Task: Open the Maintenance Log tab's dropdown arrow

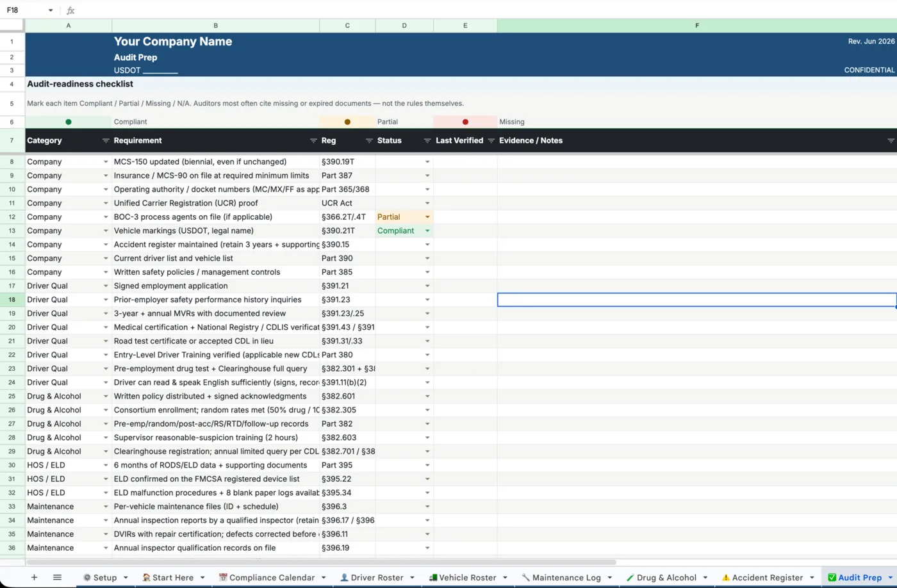Action: coord(609,578)
